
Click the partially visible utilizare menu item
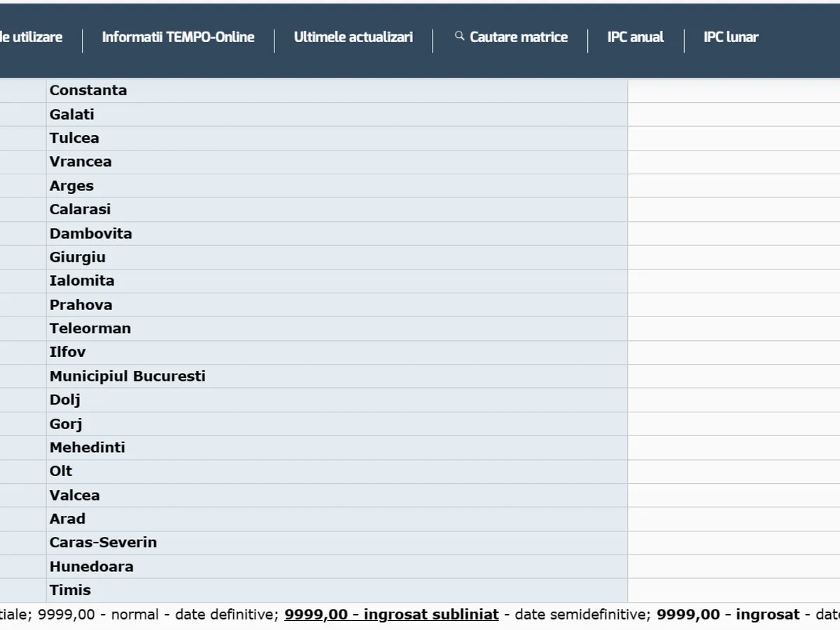(31, 37)
